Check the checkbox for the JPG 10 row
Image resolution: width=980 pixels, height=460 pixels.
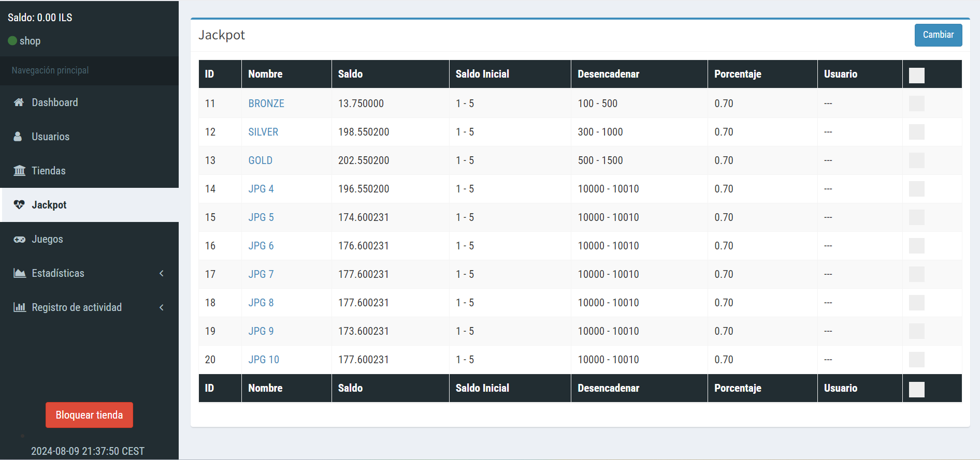(x=917, y=360)
